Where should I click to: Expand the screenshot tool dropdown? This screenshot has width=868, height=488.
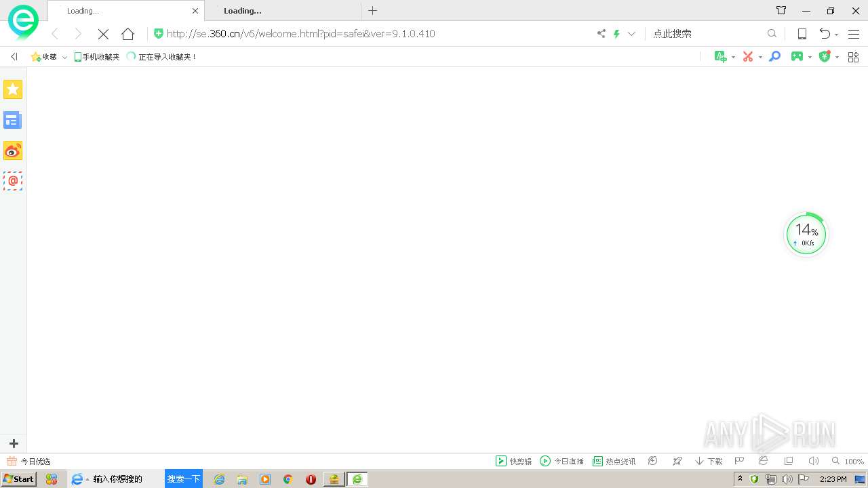[x=760, y=58]
